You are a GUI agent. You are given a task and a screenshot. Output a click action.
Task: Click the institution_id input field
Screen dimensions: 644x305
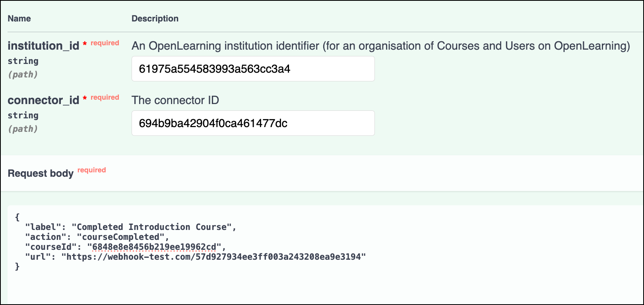pos(253,69)
